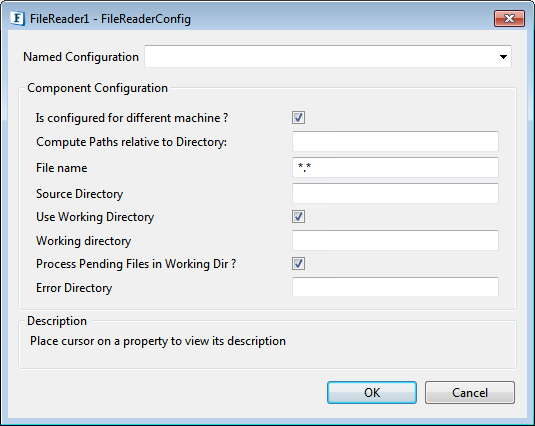Click the Named Configuration label
The height and width of the screenshot is (426, 535).
point(81,57)
